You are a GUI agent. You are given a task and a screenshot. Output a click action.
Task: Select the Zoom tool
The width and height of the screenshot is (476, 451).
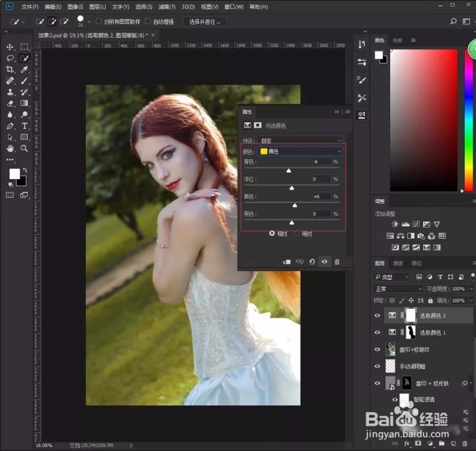point(24,149)
